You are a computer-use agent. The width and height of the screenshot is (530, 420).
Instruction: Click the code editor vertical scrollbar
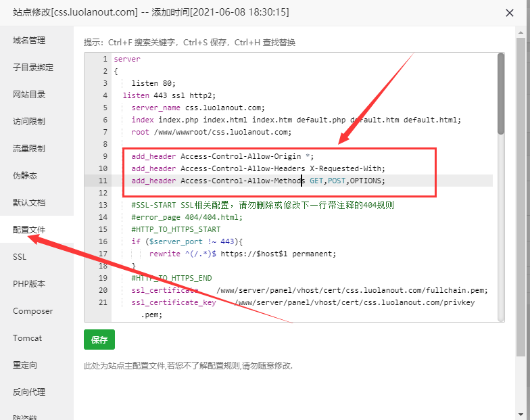pos(501,94)
